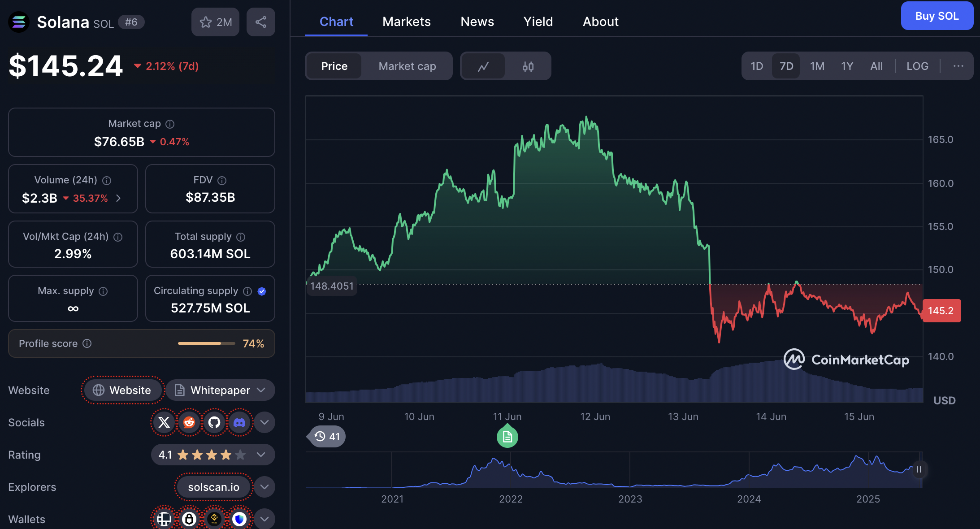Open the GitHub social icon

tap(214, 422)
